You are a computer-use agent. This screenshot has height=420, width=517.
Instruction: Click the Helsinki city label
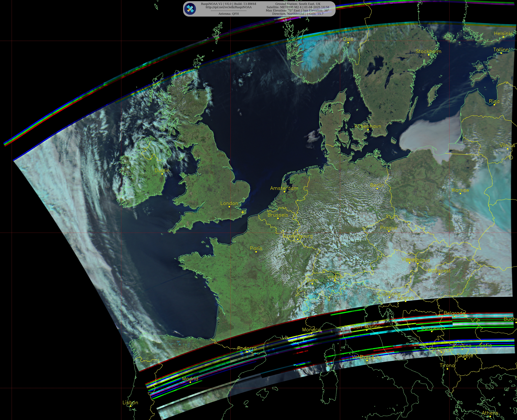[x=503, y=34]
